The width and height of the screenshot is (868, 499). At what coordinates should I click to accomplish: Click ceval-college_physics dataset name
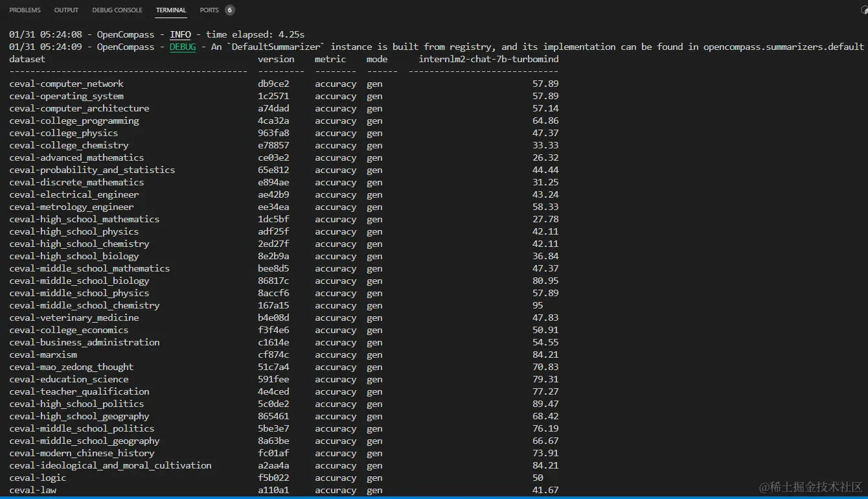63,133
